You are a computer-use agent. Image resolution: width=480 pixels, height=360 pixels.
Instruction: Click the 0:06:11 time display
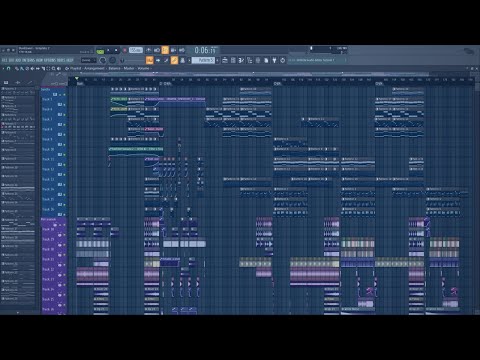click(205, 50)
